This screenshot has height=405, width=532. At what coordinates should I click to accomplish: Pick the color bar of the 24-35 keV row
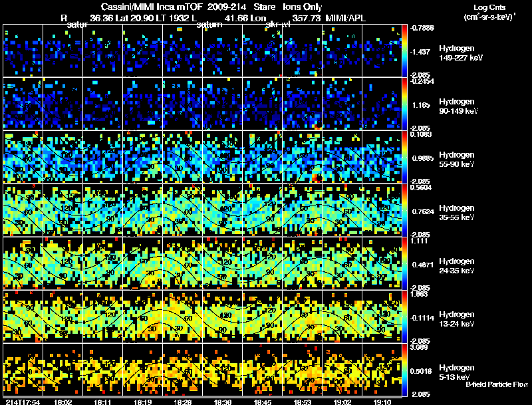point(404,264)
